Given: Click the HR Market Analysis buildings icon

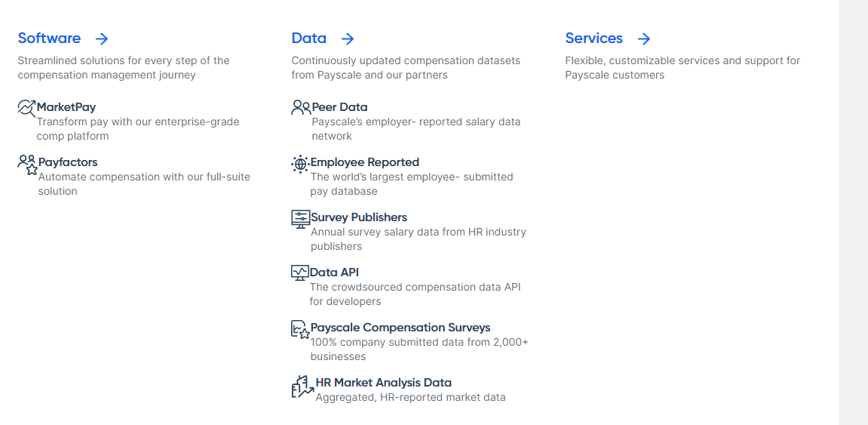Looking at the screenshot, I should [x=303, y=387].
